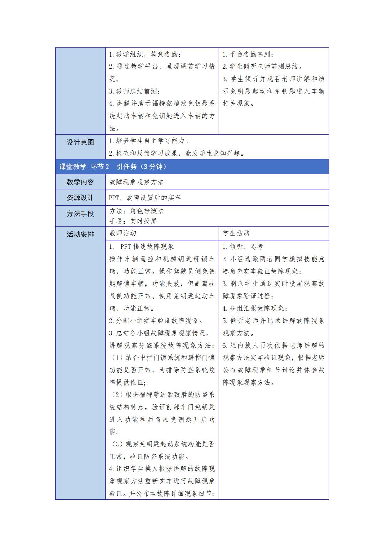Select the line 手段：实时投屏
Viewport: 392px width, 555px height.
[x=133, y=221]
